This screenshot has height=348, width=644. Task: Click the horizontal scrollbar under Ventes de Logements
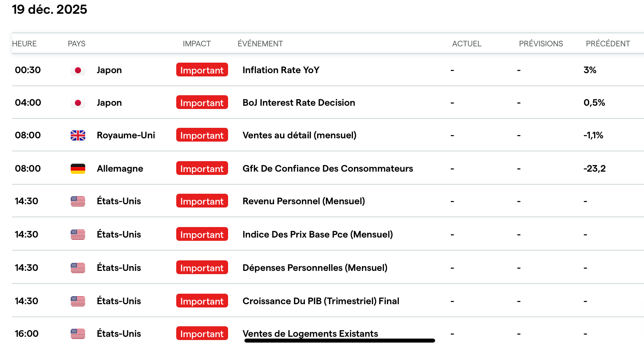(340, 340)
